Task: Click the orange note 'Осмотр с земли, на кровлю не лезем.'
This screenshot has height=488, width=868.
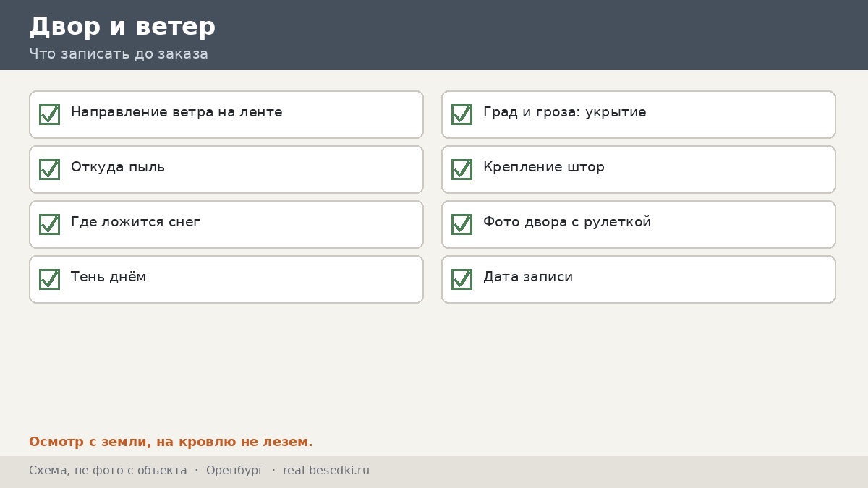Action: pos(171,442)
